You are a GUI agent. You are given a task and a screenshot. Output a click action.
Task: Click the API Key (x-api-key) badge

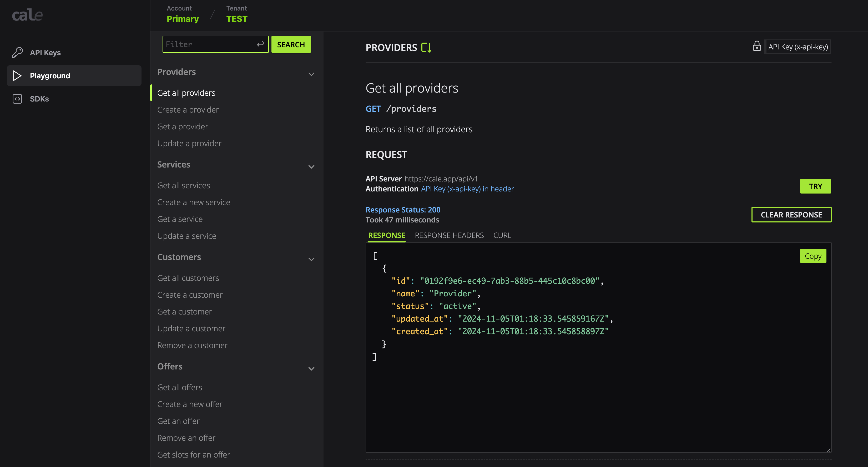coord(798,47)
